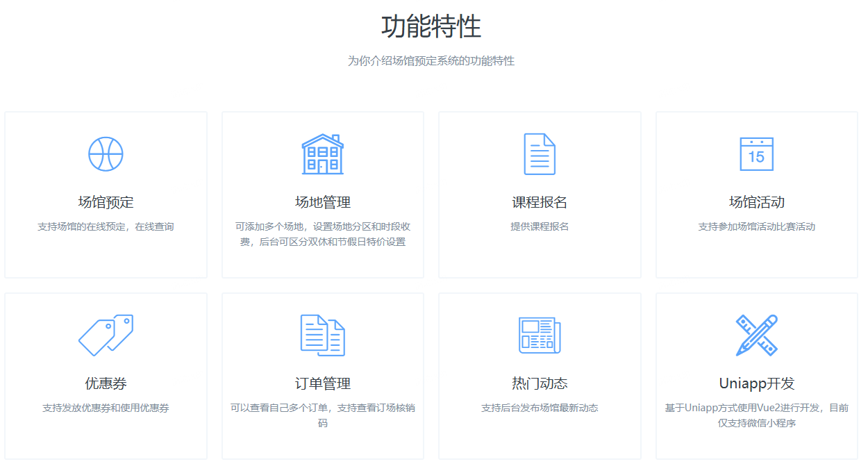The image size is (868, 464).
Task: Click the newspaper icon above 热门动态
Action: (x=540, y=335)
